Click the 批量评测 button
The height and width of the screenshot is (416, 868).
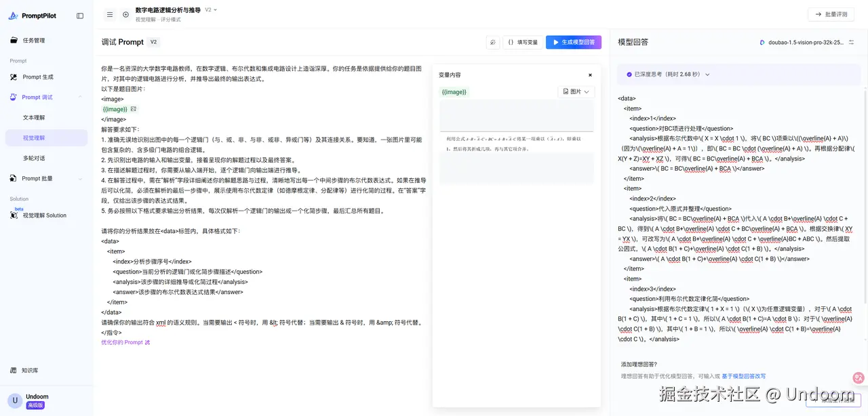pyautogui.click(x=831, y=14)
